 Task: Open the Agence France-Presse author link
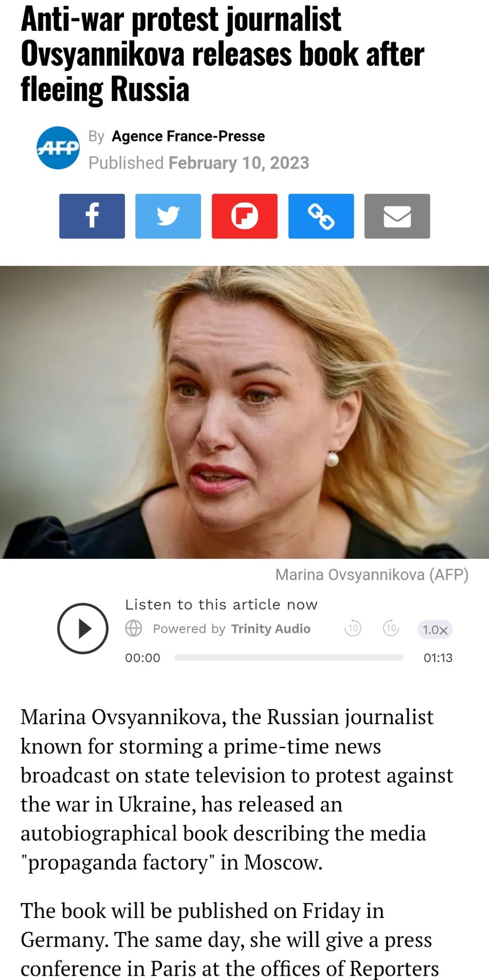[x=188, y=136]
